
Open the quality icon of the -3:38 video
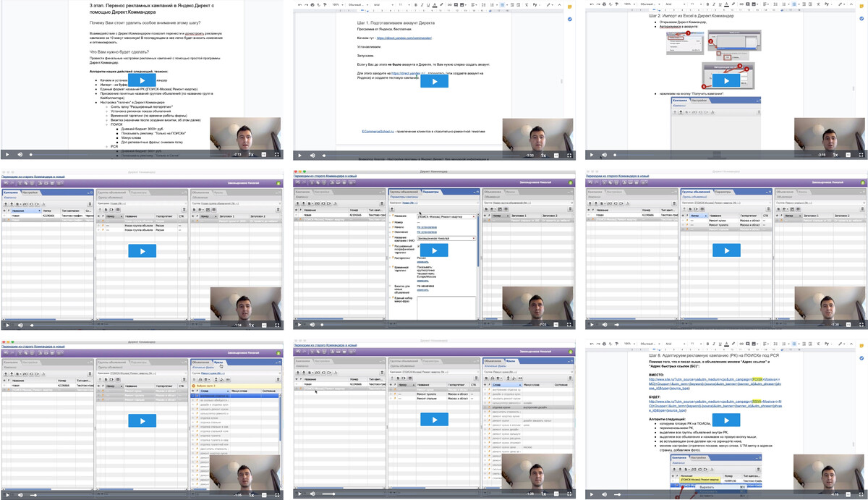tap(849, 325)
